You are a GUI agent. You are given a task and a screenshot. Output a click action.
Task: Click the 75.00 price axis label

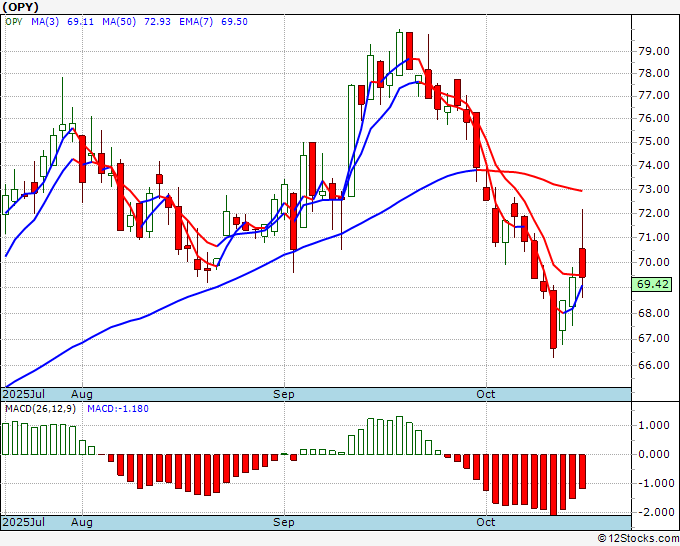click(654, 141)
